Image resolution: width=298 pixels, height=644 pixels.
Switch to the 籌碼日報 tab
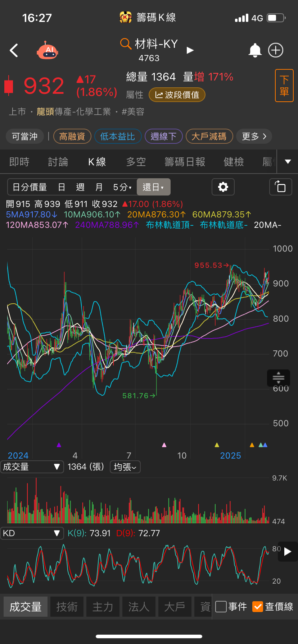coord(185,162)
